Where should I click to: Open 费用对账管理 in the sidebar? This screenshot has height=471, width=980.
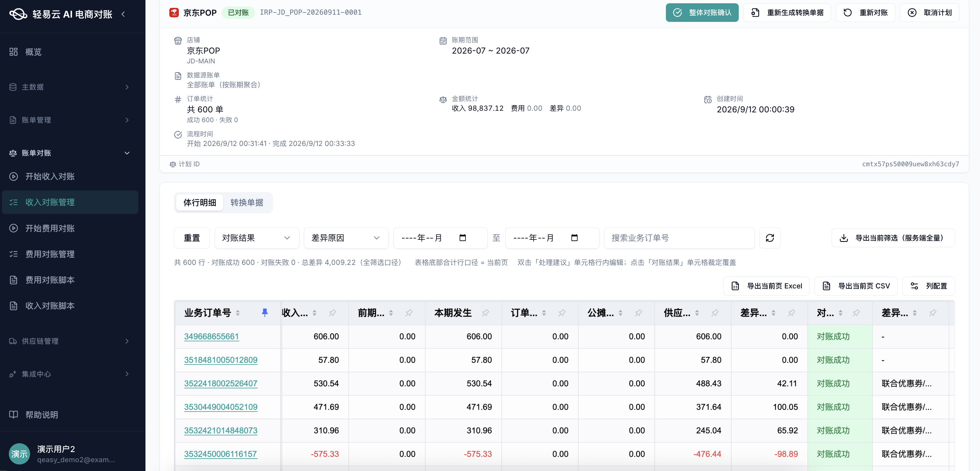click(x=70, y=254)
